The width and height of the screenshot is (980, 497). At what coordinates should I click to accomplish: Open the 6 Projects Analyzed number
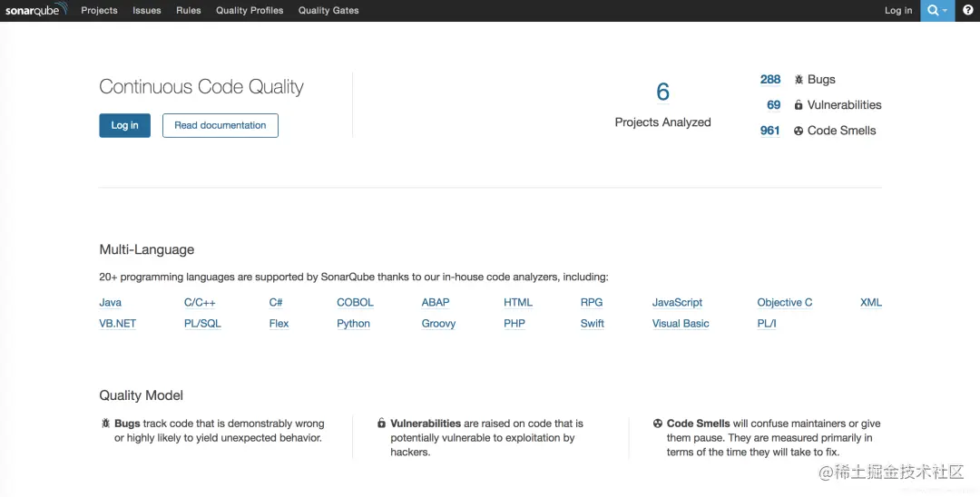[662, 93]
